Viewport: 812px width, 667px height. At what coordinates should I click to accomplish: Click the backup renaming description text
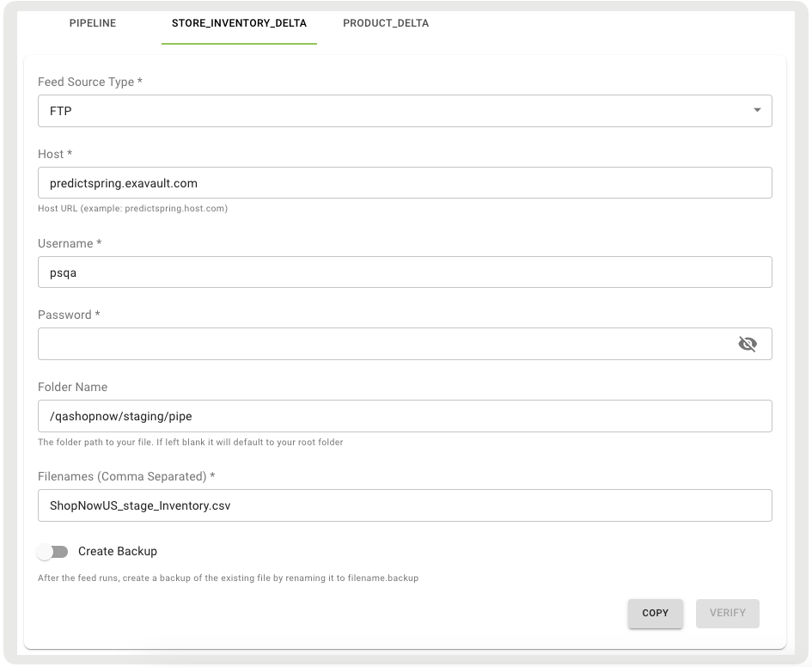tap(228, 578)
